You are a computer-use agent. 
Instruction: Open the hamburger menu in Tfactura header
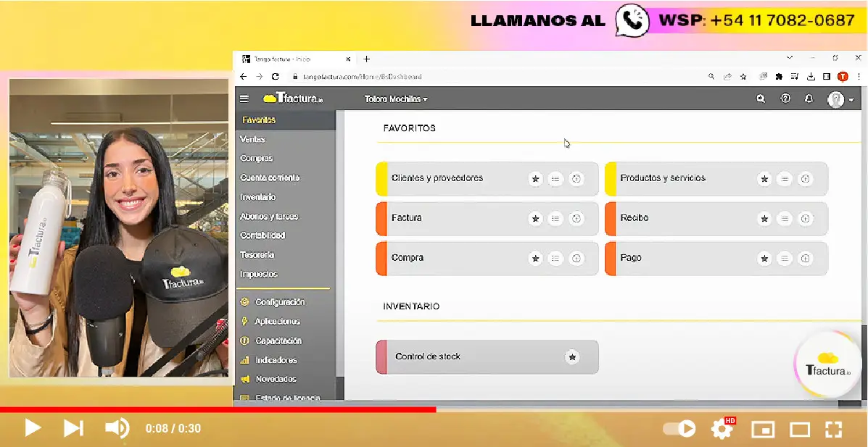(x=244, y=99)
